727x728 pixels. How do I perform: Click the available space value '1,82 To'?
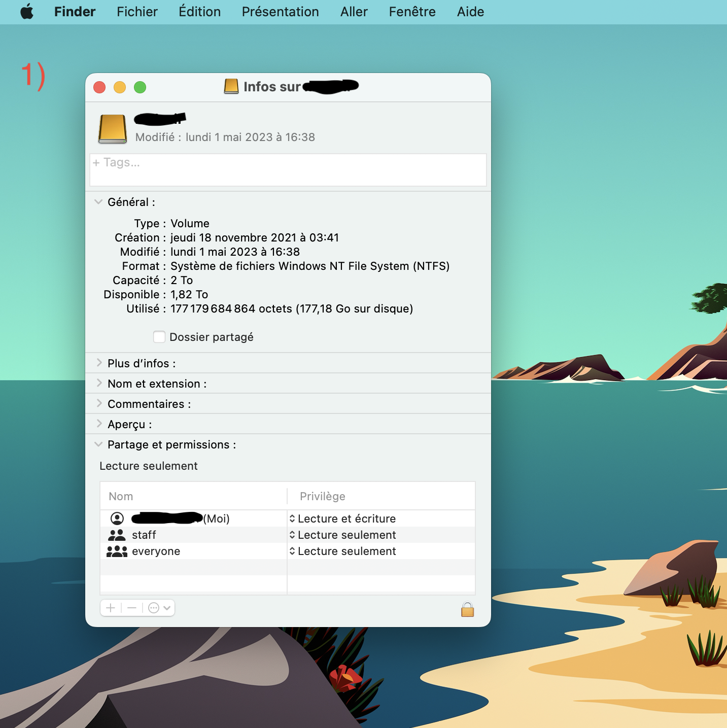[x=189, y=294]
